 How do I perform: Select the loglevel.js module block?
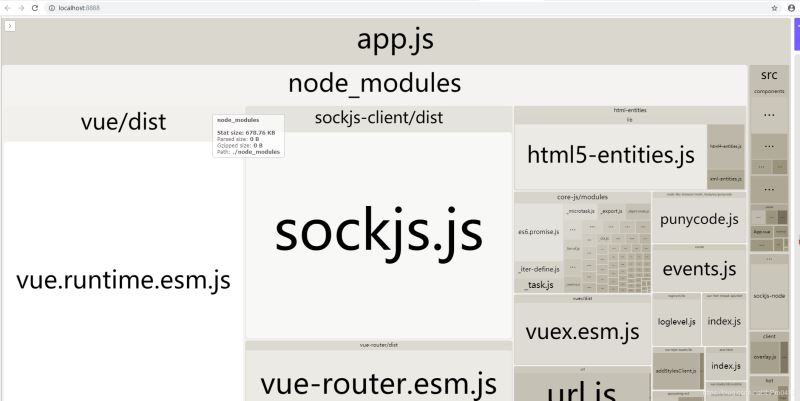[x=677, y=322]
